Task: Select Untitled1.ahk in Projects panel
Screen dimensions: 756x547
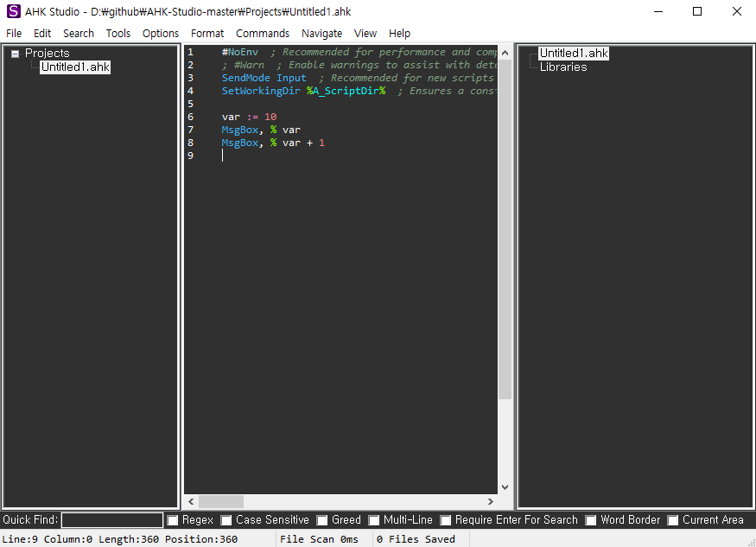Action: coord(75,67)
